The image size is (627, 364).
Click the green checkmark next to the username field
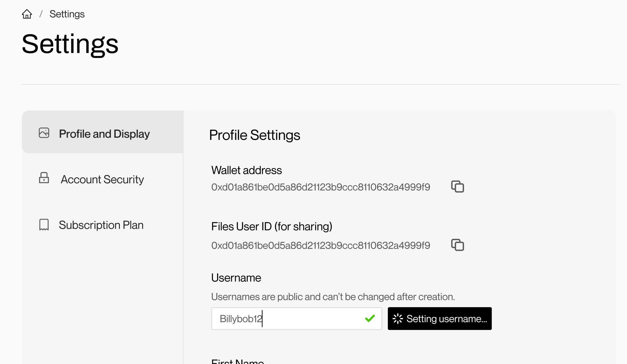(370, 318)
